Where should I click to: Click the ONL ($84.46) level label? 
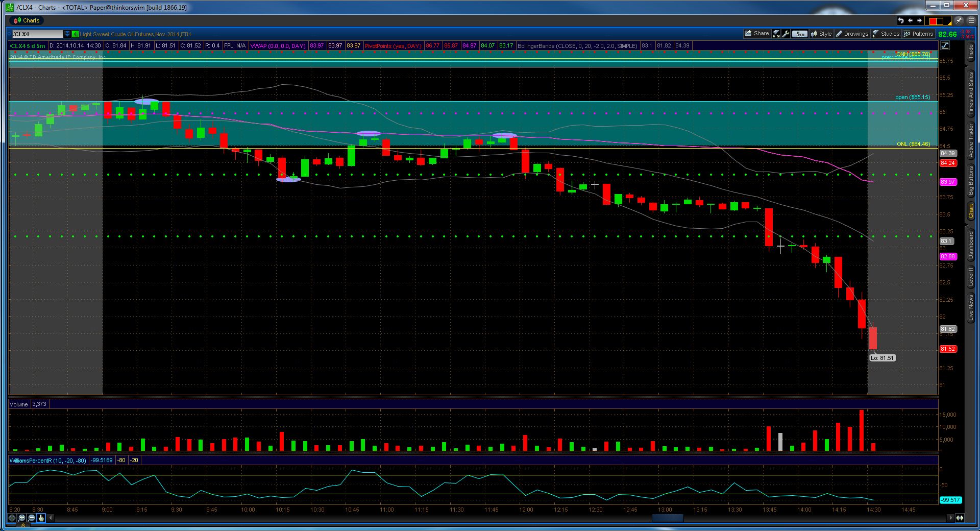913,144
